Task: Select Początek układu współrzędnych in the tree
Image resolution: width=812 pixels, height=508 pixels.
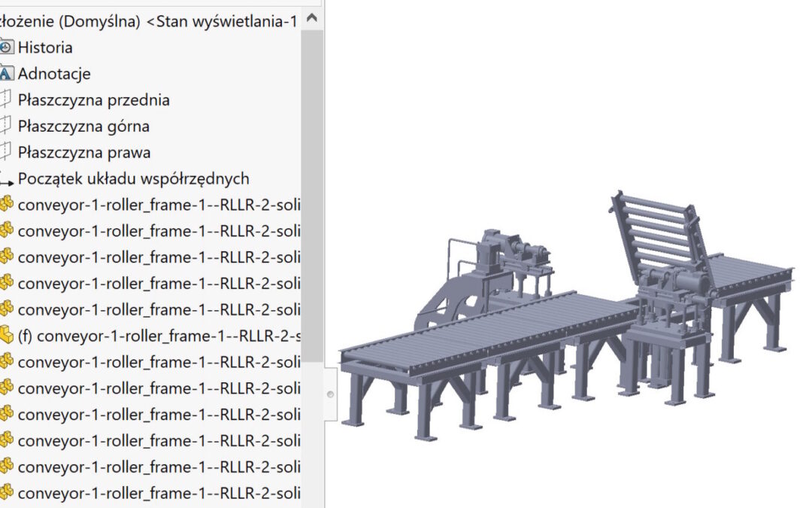Action: (133, 179)
